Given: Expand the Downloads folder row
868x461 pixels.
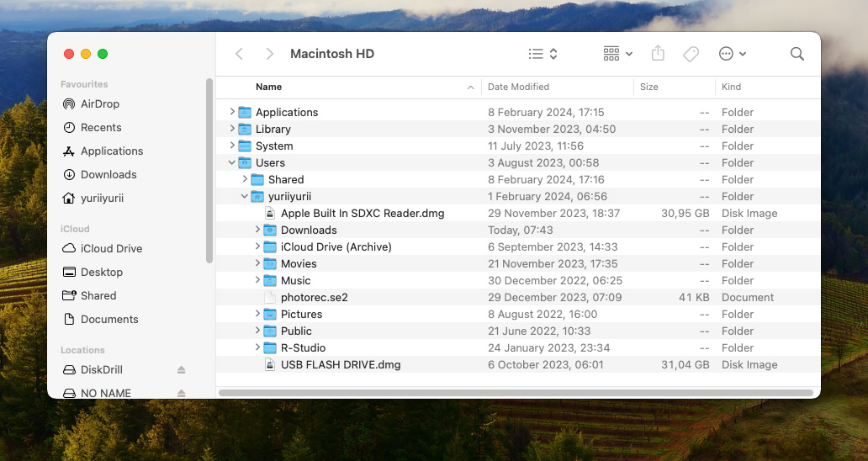Looking at the screenshot, I should (257, 230).
